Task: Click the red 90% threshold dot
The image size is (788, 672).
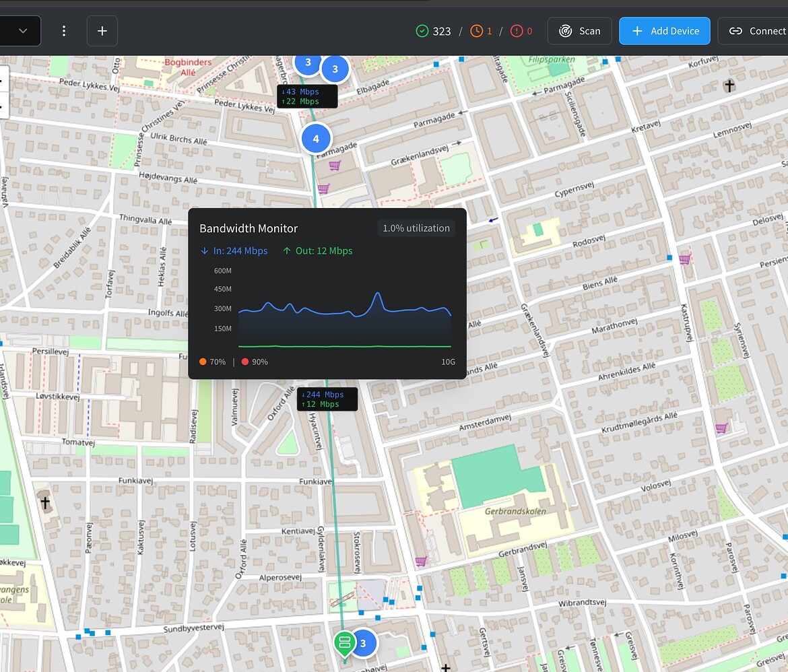Action: [245, 362]
